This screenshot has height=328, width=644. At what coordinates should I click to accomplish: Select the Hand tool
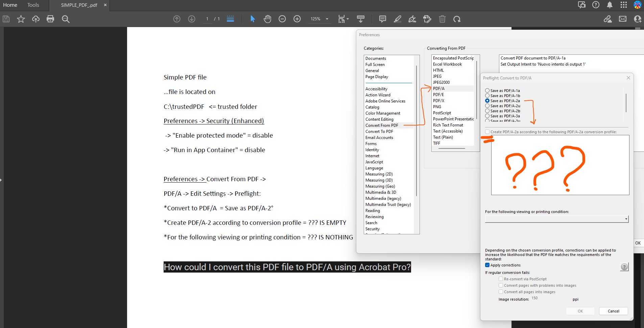[267, 19]
